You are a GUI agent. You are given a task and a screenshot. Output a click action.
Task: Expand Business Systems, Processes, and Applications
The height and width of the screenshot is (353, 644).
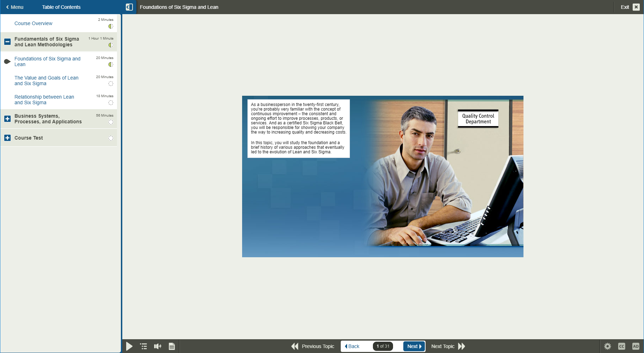(x=7, y=119)
